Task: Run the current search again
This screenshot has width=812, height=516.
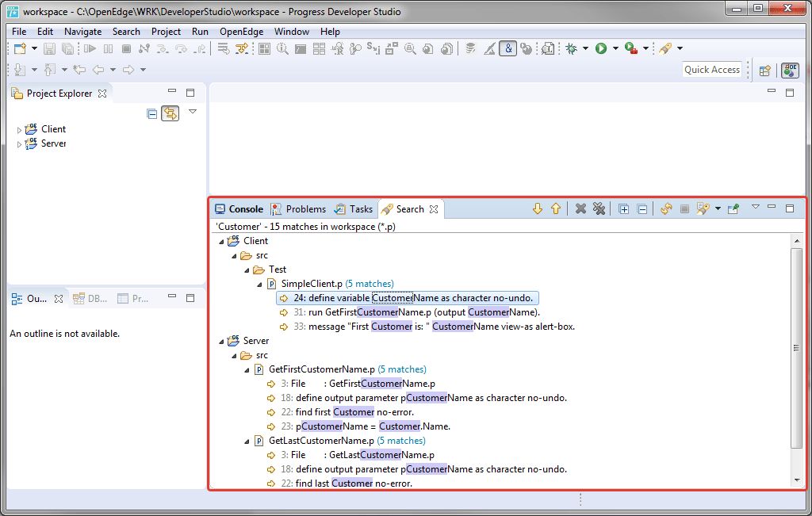Action: coord(666,208)
